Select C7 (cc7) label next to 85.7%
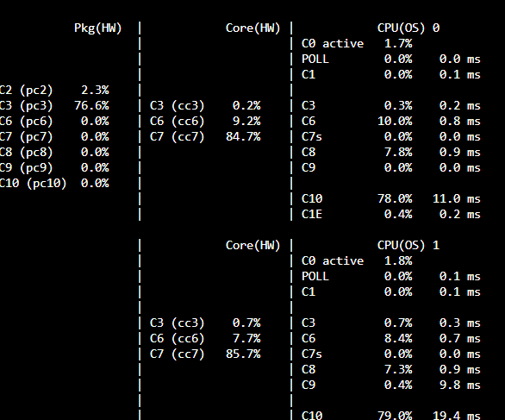Image resolution: width=505 pixels, height=420 pixels. [x=178, y=354]
